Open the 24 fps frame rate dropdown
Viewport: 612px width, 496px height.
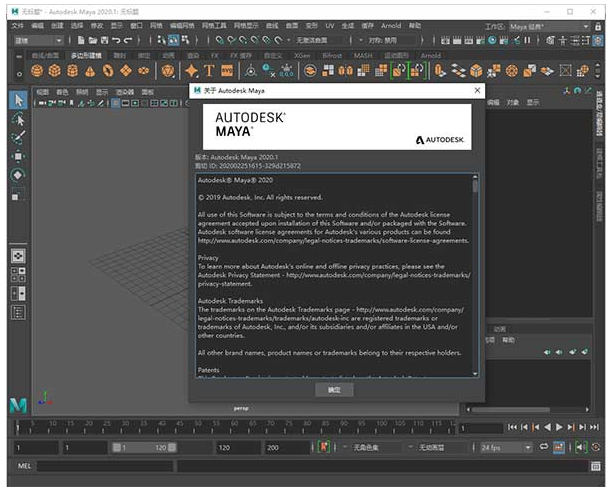[529, 448]
